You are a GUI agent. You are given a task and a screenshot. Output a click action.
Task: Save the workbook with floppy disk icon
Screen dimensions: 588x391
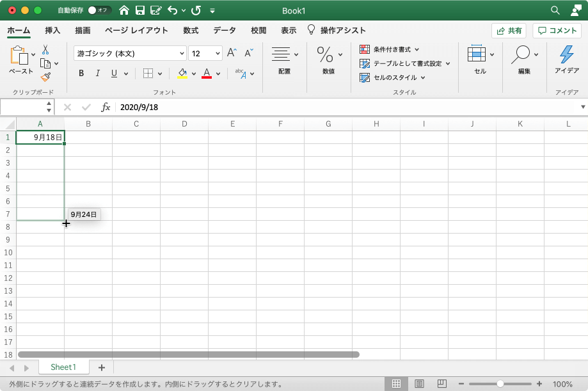(x=140, y=10)
